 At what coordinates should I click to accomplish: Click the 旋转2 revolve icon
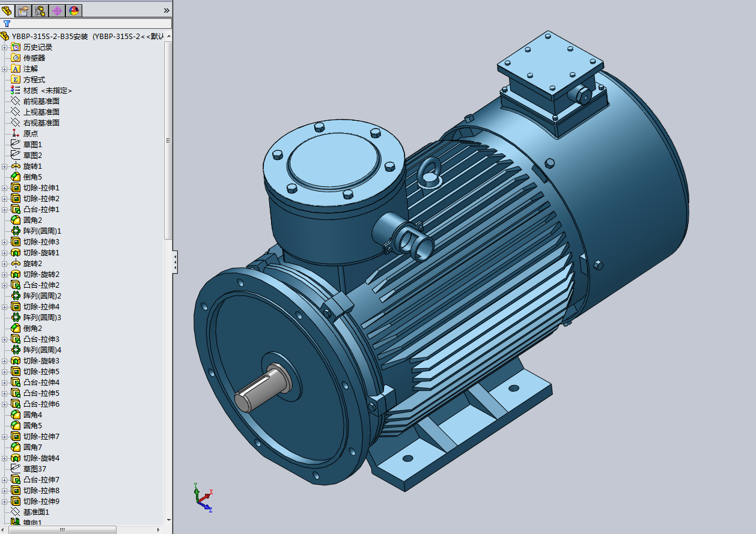(16, 264)
